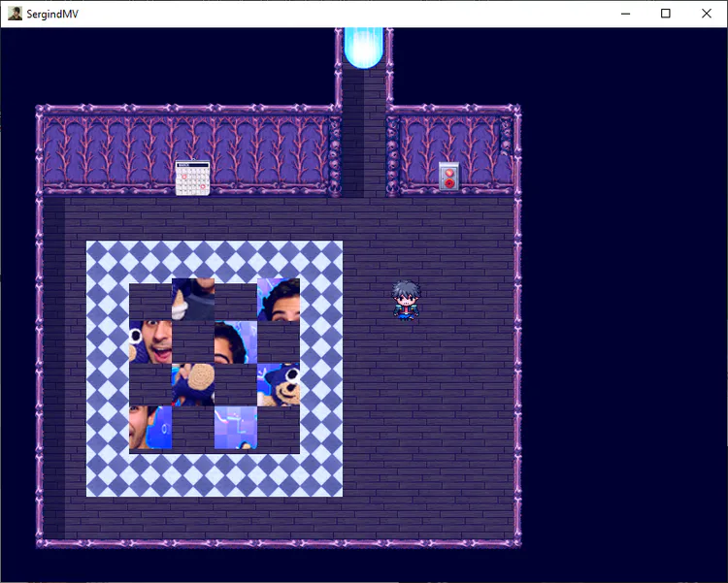Viewport: 728px width, 583px height.
Task: Click the gray-haired player character
Action: [x=406, y=301]
